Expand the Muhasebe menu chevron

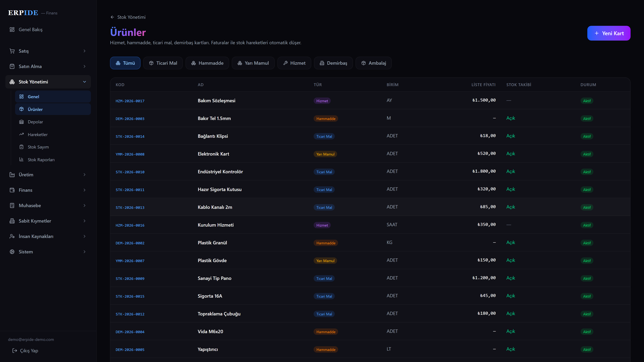85,206
